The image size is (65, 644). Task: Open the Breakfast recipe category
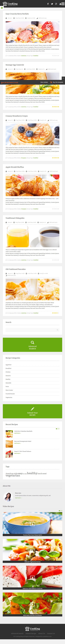pyautogui.click(x=8, y=368)
